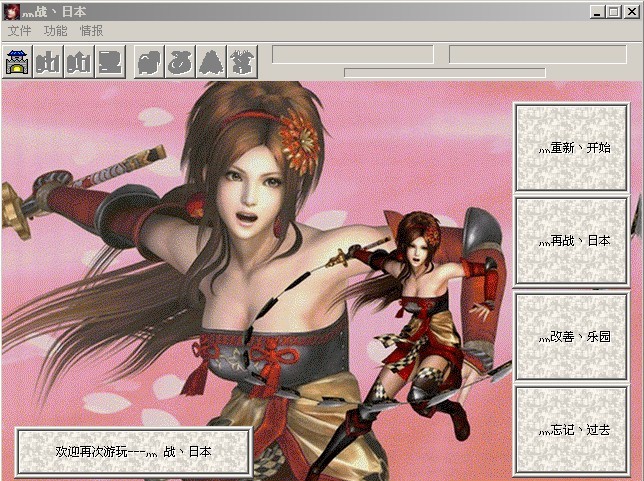Image resolution: width=644 pixels, height=481 pixels.
Task: Click the second empty status field on the right
Action: (x=538, y=55)
